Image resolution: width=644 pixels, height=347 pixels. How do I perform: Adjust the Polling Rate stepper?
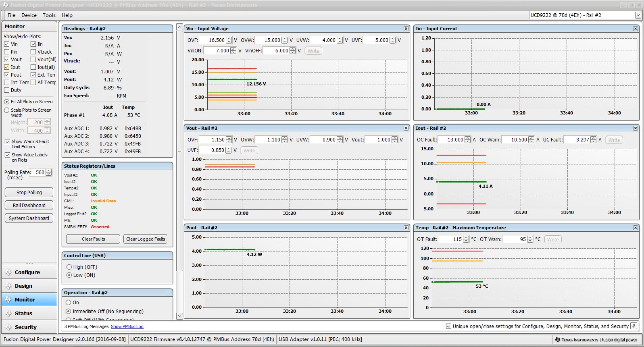click(x=49, y=172)
